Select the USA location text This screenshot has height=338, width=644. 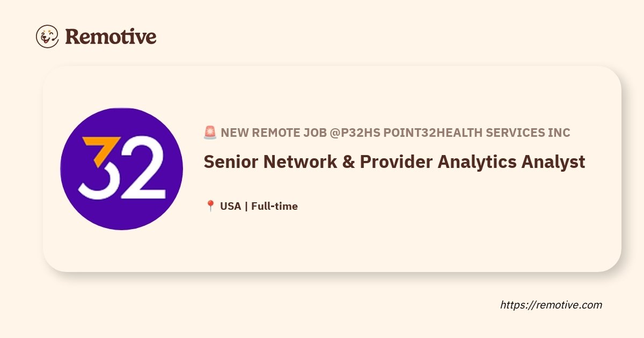(x=231, y=206)
